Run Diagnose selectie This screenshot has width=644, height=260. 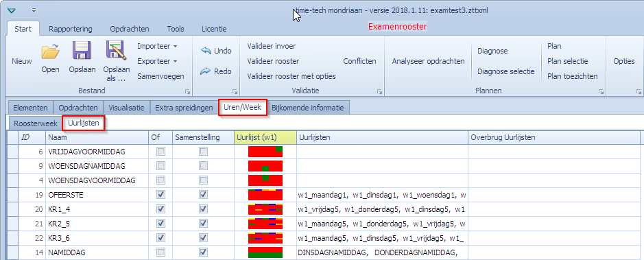click(506, 71)
